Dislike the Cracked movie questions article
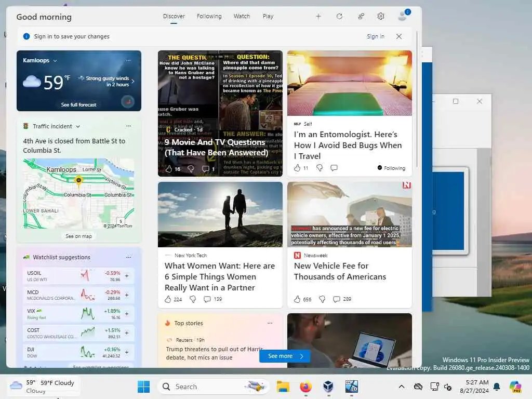The width and height of the screenshot is (532, 399). [191, 169]
